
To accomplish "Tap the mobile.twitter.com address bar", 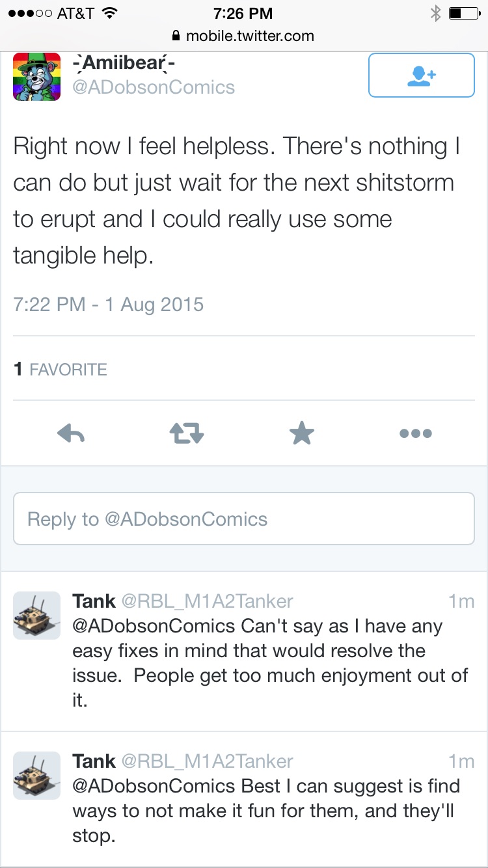I will pos(244,36).
